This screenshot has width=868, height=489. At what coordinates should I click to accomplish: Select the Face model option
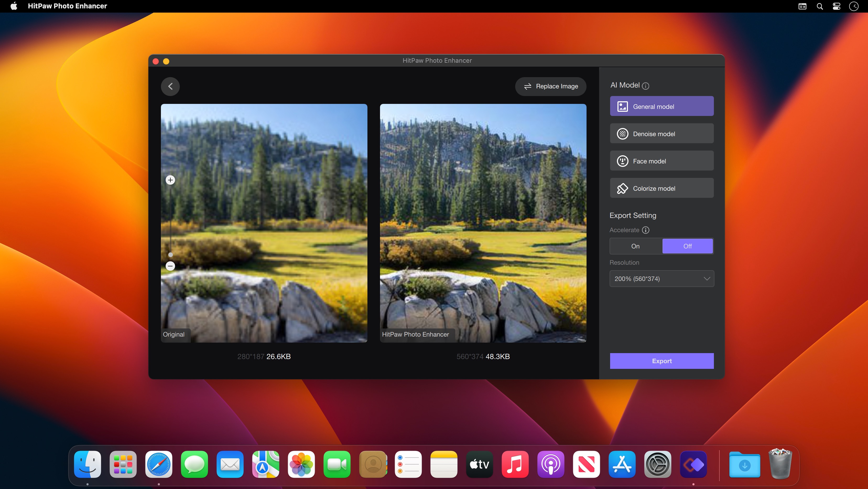661,161
